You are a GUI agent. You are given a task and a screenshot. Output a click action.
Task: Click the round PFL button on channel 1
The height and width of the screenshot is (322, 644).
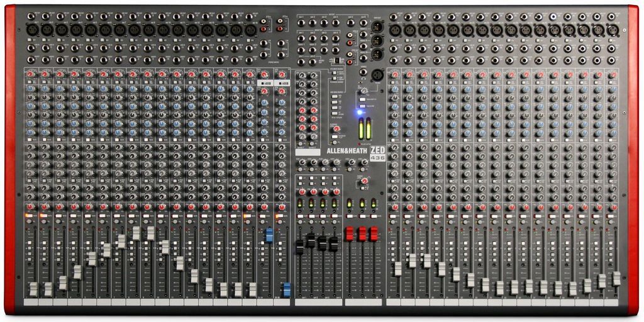(x=29, y=222)
